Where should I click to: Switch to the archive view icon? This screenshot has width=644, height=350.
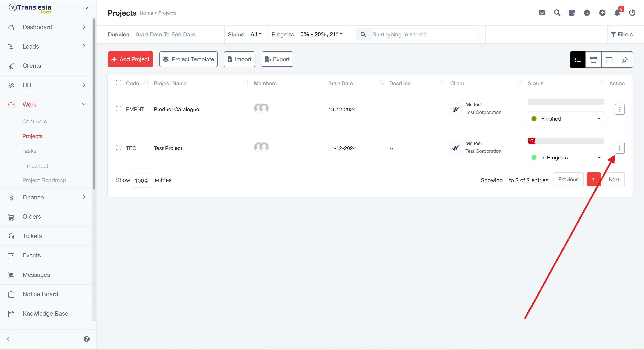(593, 60)
